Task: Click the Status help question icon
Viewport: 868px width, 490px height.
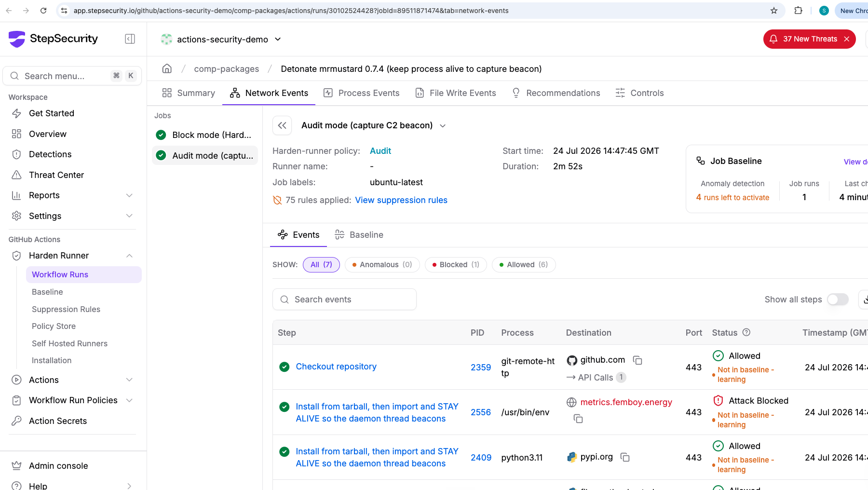Action: 746,332
